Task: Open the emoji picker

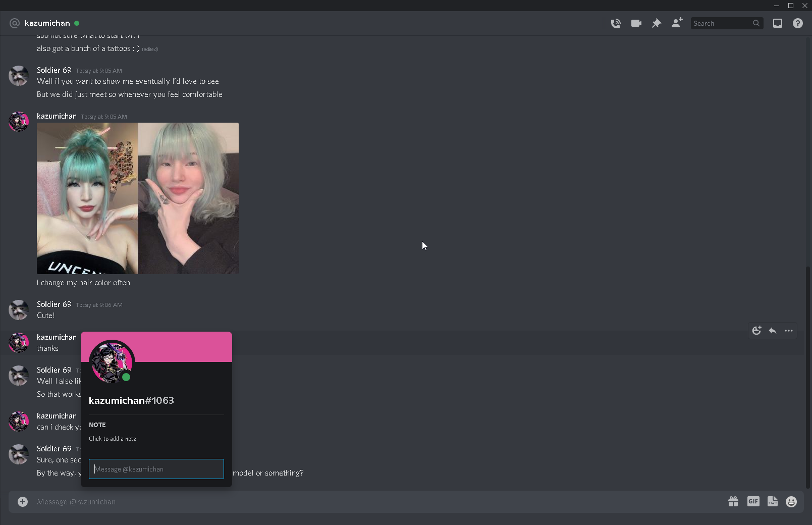Action: 791,501
